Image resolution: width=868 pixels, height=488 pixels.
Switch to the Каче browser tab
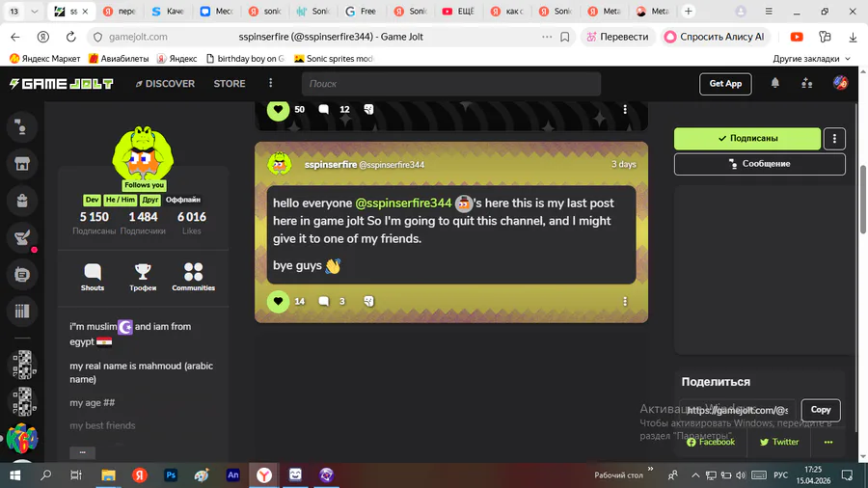point(168,11)
